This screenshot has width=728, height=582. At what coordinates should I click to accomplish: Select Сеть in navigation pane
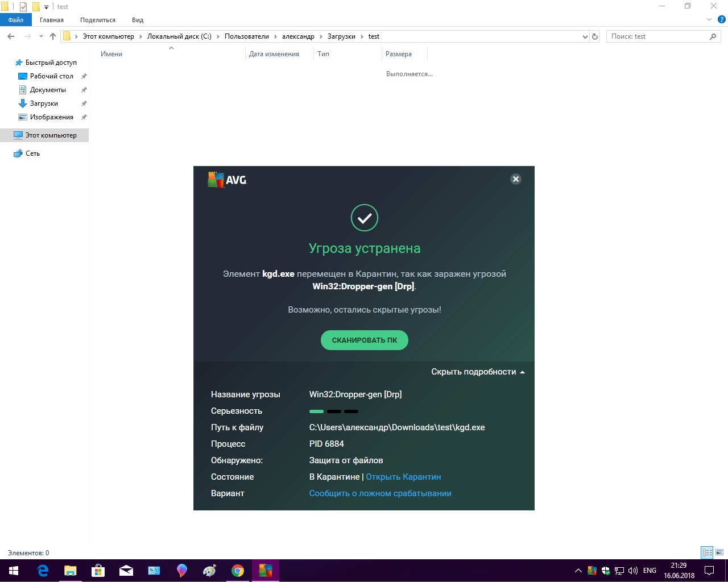coord(32,153)
